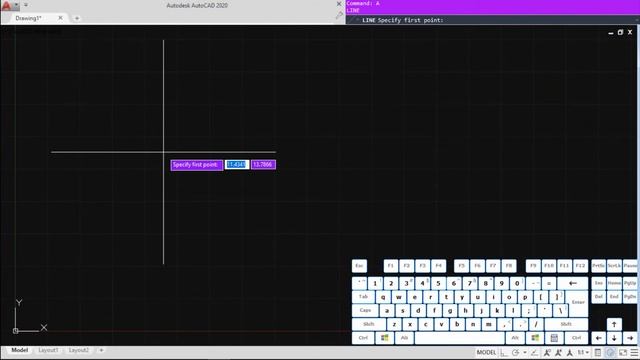Screen dimensions: 640x360
Task: Open the AutoCAD application menu logo
Action: coord(6,6)
